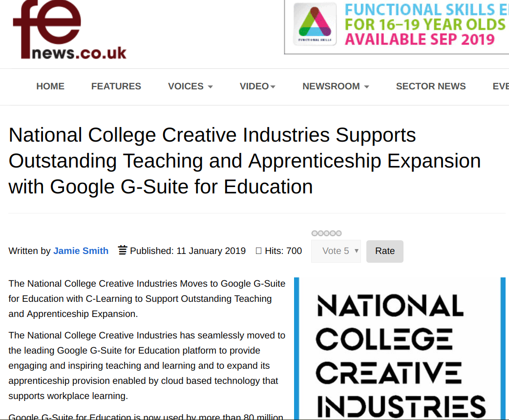Screen dimensions: 509x420
Task: Click the hits counter icon
Action: pos(259,251)
